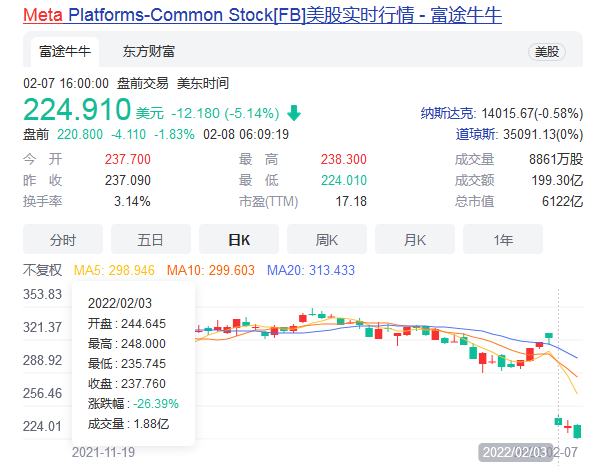Viewport: 603px width, 466px height.
Task: Click the 2022/02/03 crosshair date marker
Action: [515, 452]
